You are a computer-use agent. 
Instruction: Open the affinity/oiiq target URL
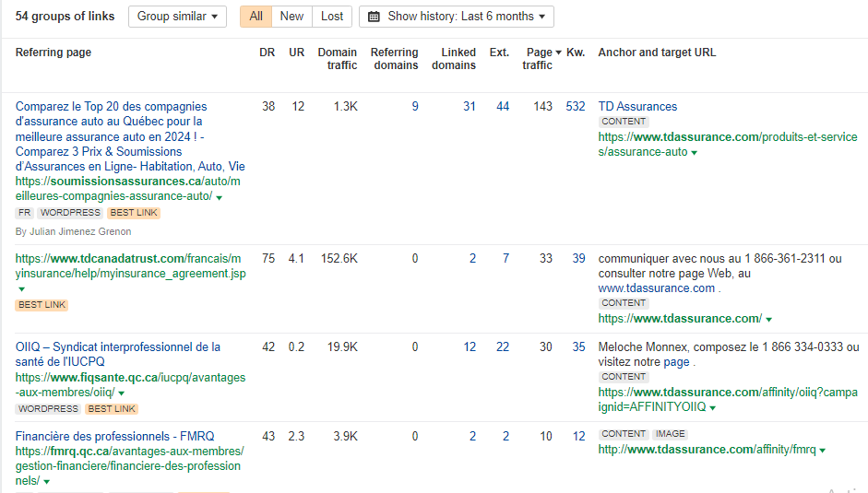[728, 400]
